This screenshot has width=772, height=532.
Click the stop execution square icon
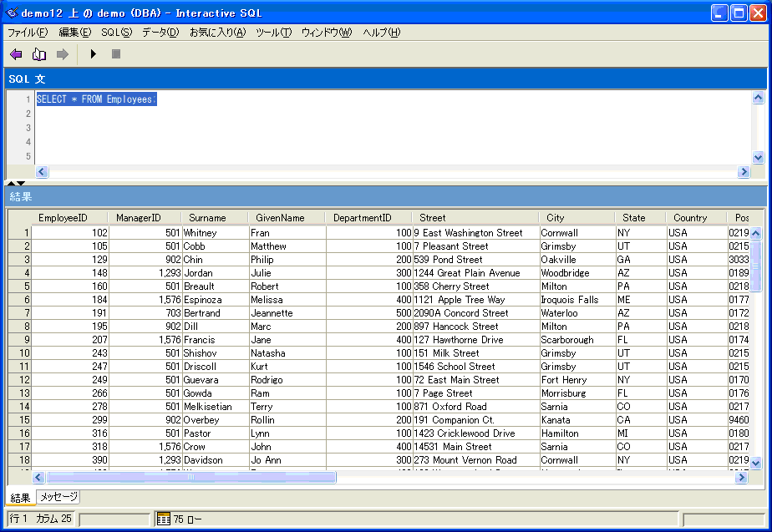point(116,54)
